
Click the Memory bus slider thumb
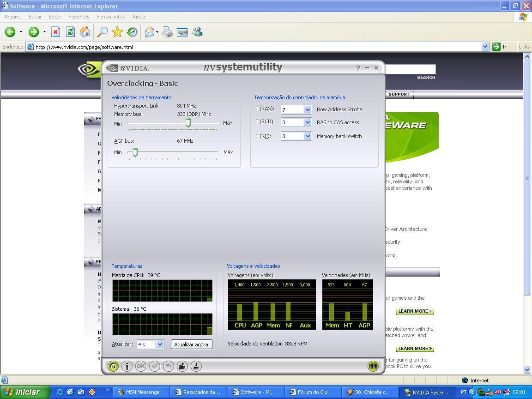point(188,123)
